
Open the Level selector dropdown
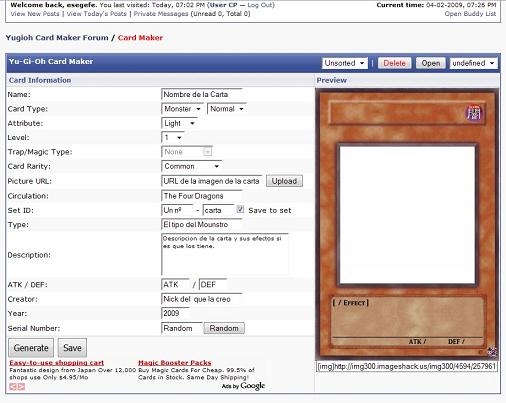[173, 138]
